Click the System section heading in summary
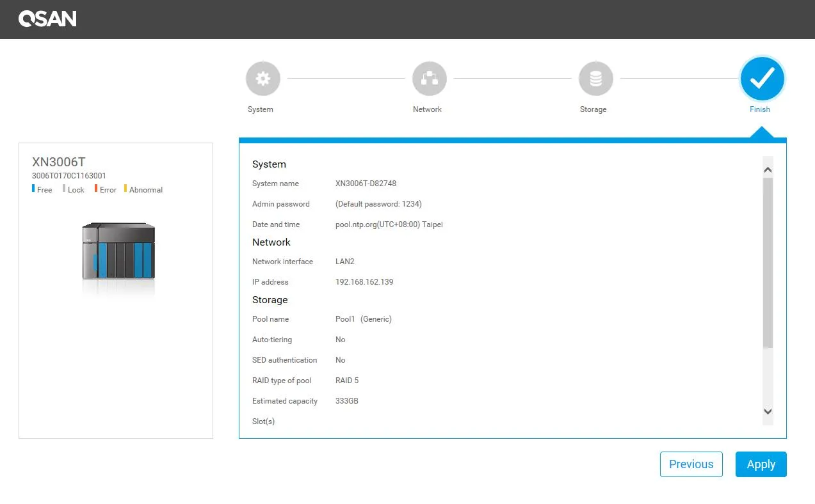815x504 pixels. [270, 164]
